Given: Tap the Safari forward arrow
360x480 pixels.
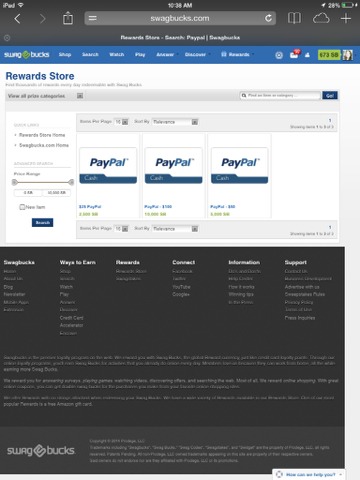Looking at the screenshot, I should coord(42,19).
